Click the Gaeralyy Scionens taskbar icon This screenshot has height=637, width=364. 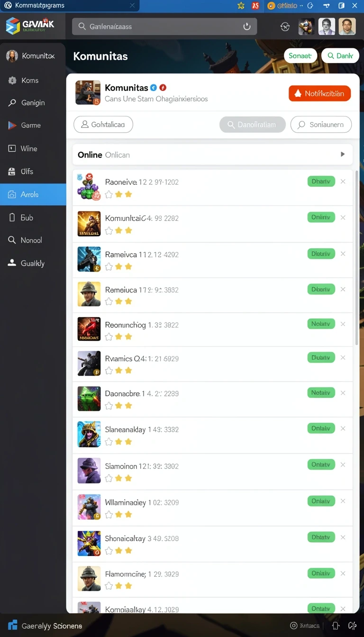[x=13, y=626]
